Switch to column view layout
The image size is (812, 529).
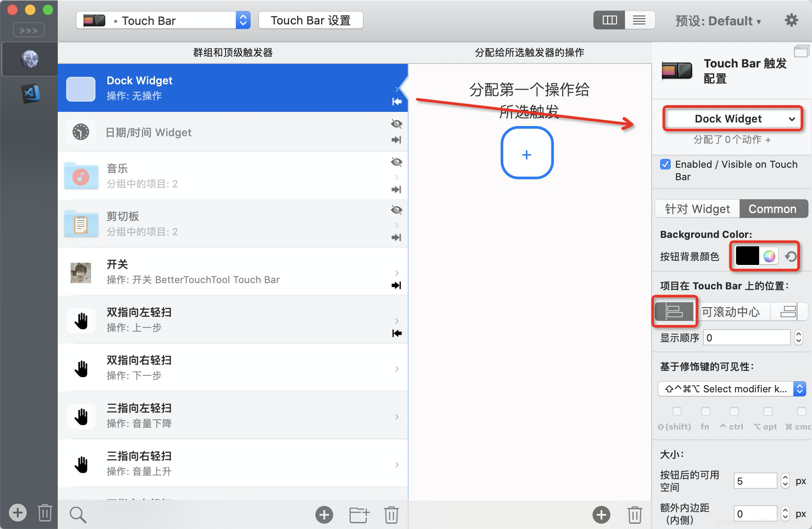(x=609, y=20)
